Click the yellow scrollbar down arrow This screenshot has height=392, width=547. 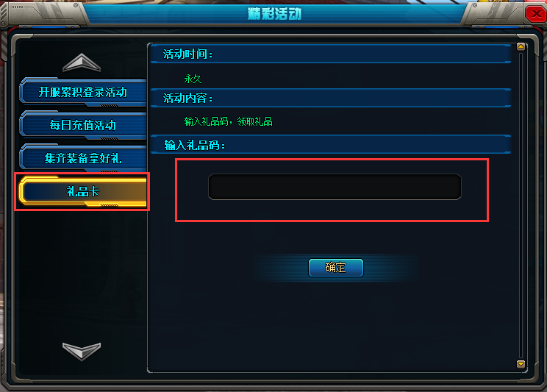pyautogui.click(x=521, y=364)
